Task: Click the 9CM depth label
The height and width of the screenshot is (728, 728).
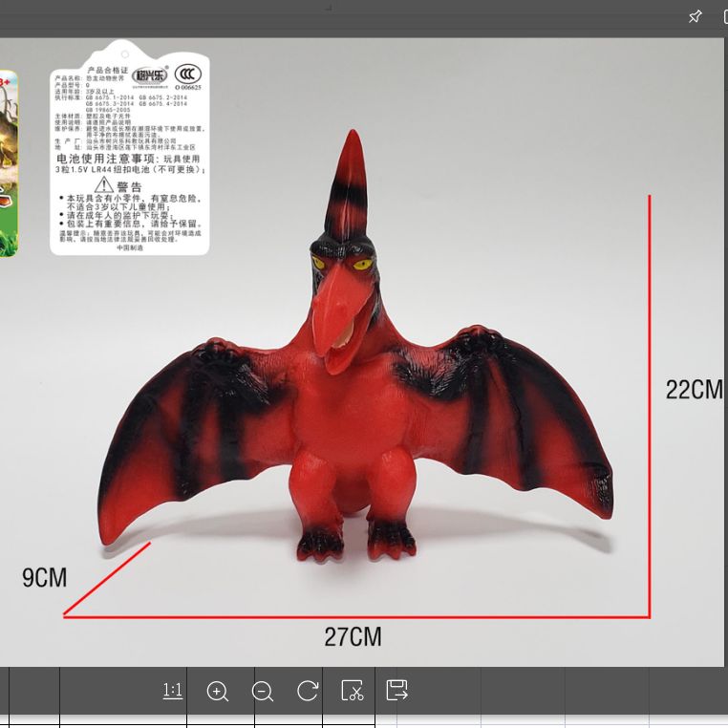Action: pyautogui.click(x=45, y=578)
